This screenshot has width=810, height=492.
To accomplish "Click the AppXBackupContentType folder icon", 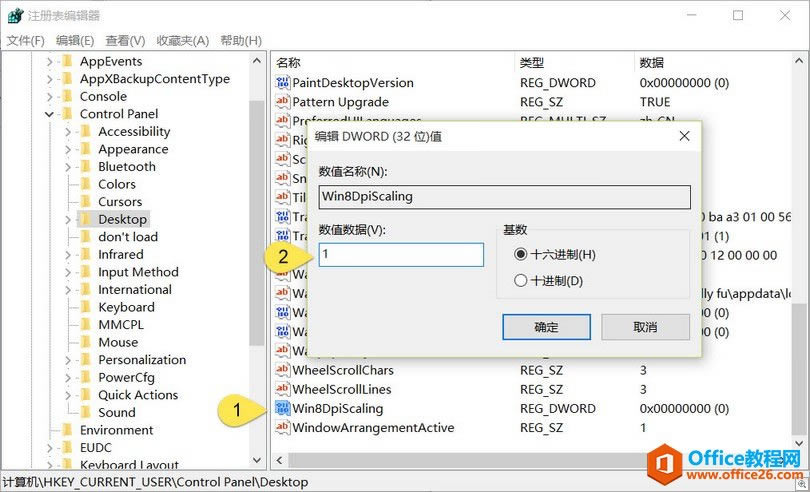I will 67,79.
